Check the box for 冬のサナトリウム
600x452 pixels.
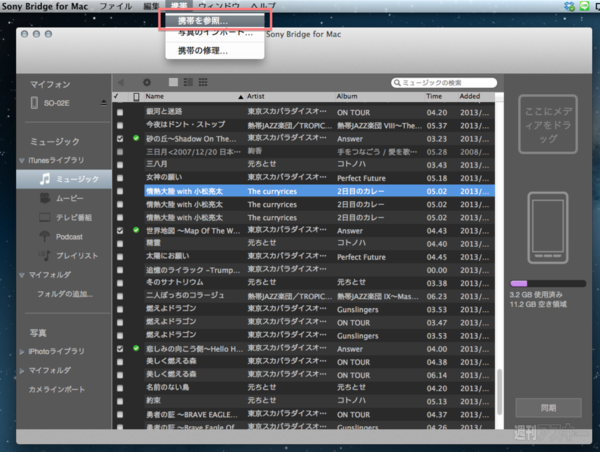120,283
